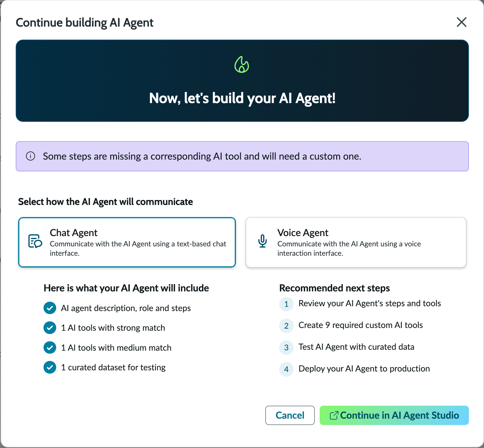This screenshot has height=448, width=484.
Task: Click checkmark beside 1 AI tools with medium match
Action: coord(50,348)
